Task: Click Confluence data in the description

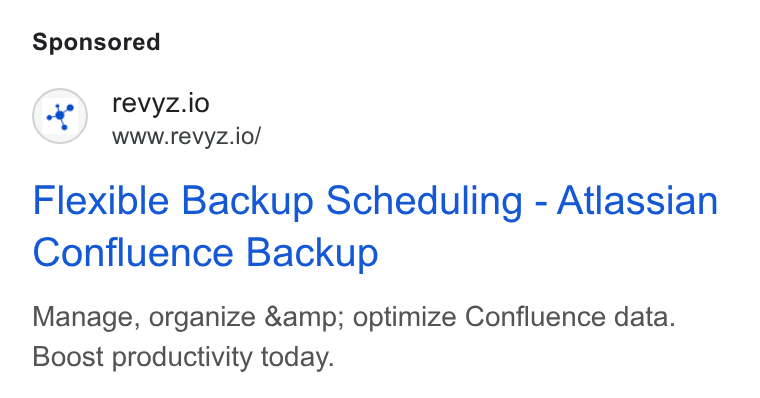Action: (570, 317)
